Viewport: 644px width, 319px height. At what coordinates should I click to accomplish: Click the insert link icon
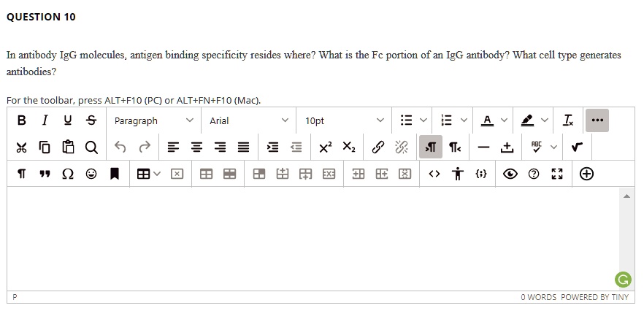coord(378,147)
